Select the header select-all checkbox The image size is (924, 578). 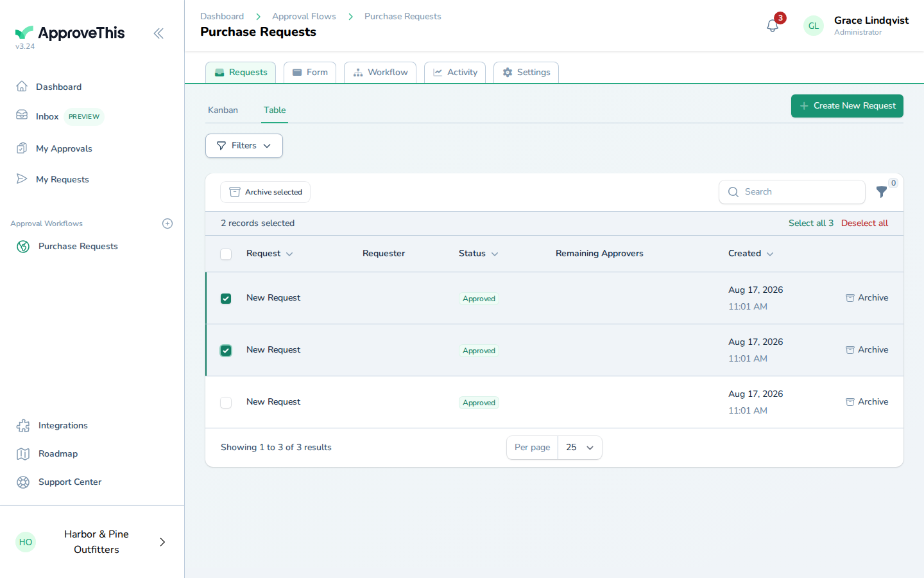(x=226, y=254)
